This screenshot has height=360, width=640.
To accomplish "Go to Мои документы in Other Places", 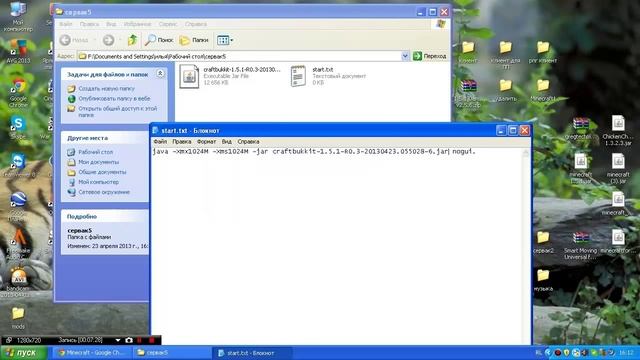I will (98, 162).
